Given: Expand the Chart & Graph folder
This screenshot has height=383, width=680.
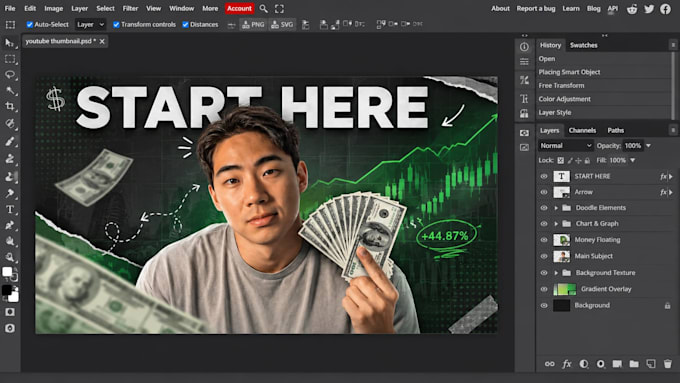Looking at the screenshot, I should [x=556, y=224].
